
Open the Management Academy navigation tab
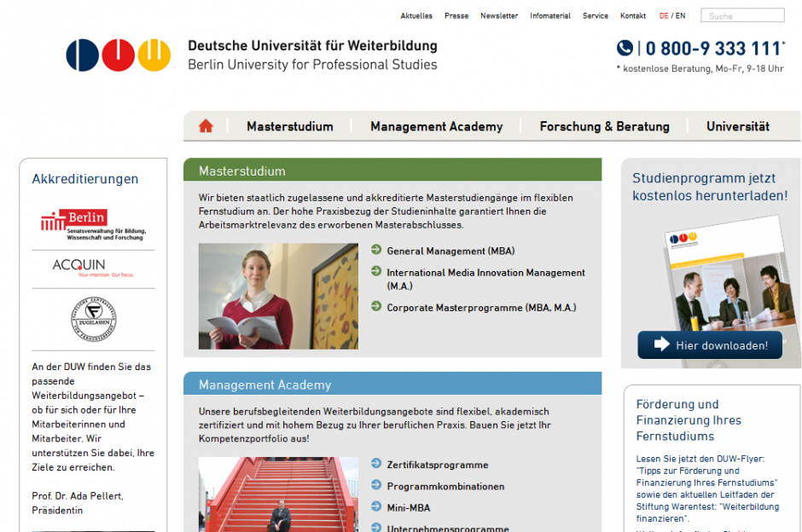[436, 126]
